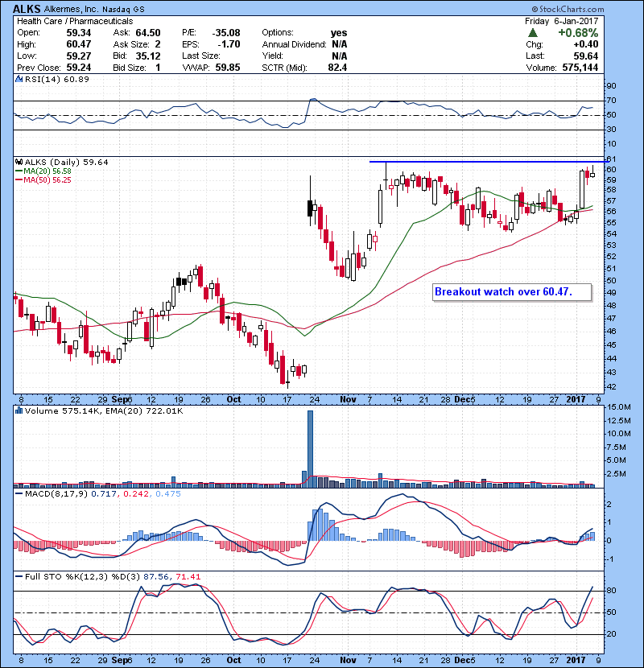Screen dimensions: 644x668
Task: Click the 'Breakout watch over 60.47.' annotation box
Action: click(x=512, y=292)
